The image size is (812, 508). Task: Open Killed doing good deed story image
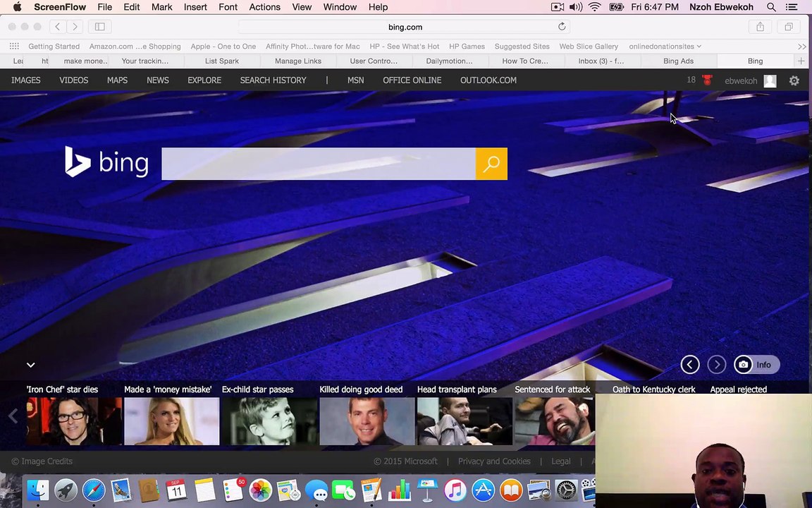tap(367, 421)
